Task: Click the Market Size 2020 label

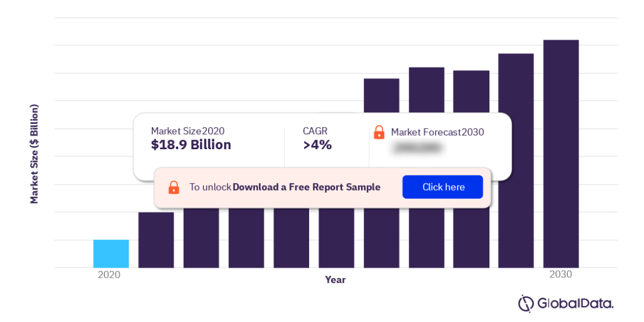Action: (x=188, y=131)
